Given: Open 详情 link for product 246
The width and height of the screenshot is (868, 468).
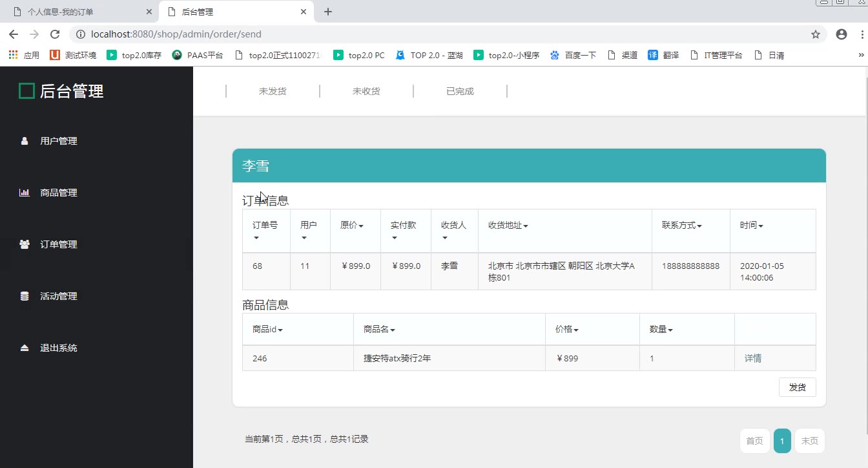Looking at the screenshot, I should [753, 358].
